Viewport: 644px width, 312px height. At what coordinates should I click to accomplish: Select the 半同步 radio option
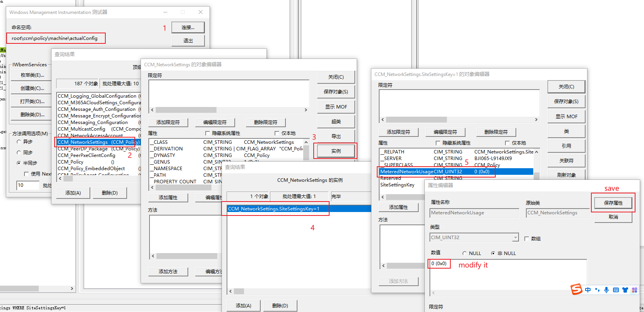tap(19, 163)
